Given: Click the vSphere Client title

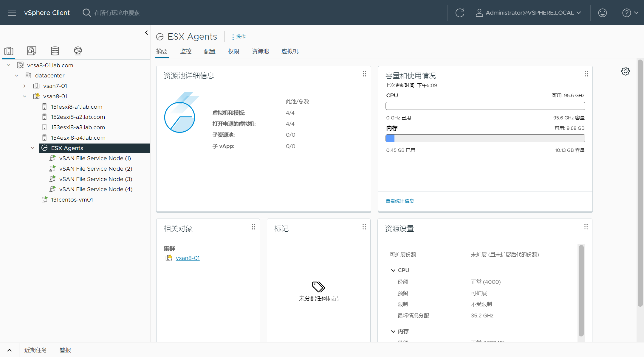Looking at the screenshot, I should pos(47,13).
